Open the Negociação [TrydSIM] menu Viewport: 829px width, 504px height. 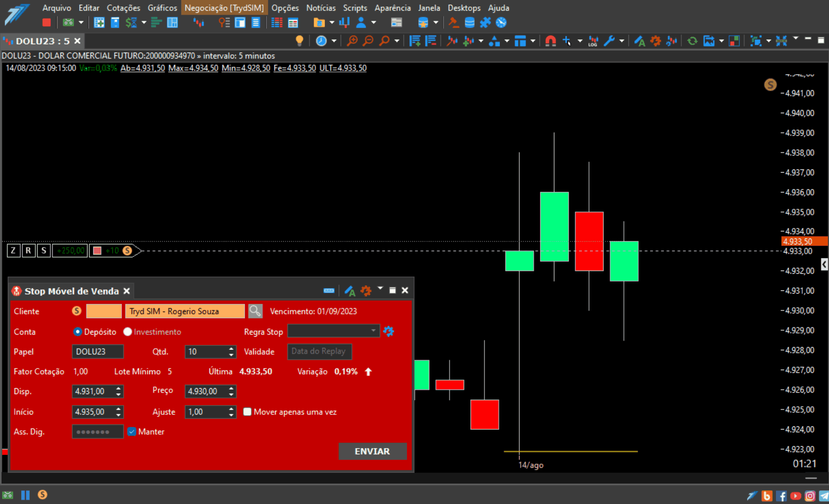pos(224,8)
